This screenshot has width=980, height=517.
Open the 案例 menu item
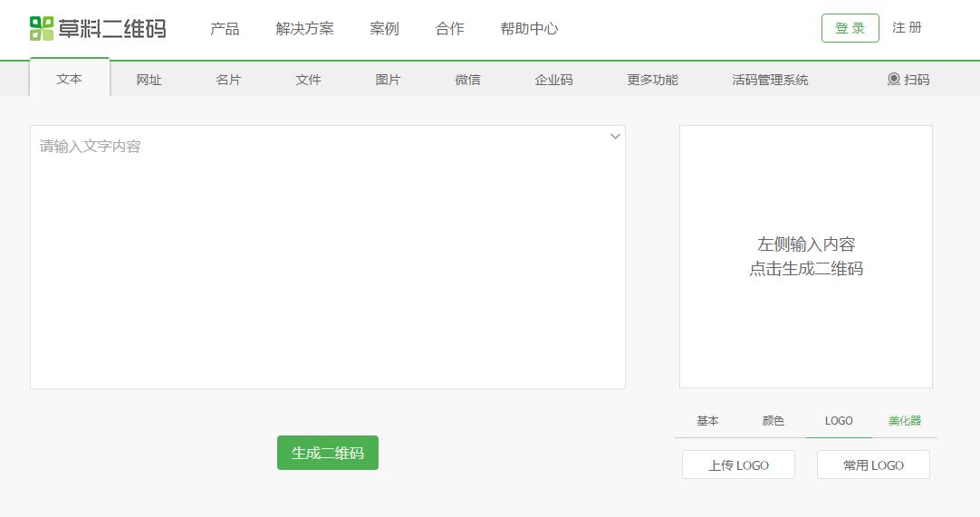tap(384, 28)
